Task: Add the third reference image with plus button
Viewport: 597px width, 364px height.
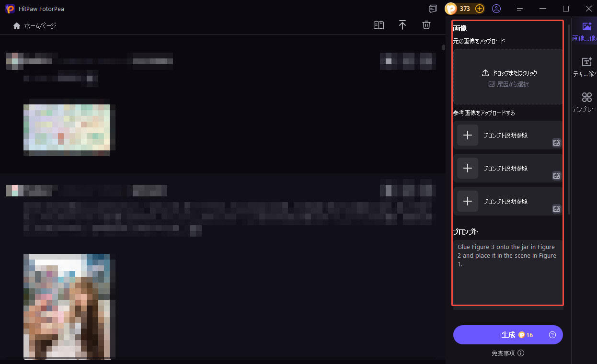Action: (x=468, y=201)
